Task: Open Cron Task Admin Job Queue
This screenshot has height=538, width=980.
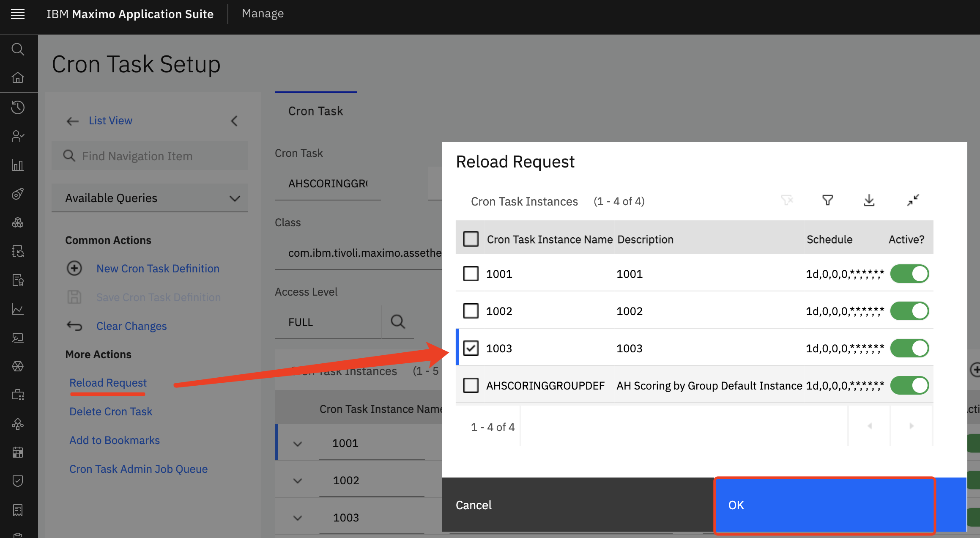Action: click(x=138, y=469)
